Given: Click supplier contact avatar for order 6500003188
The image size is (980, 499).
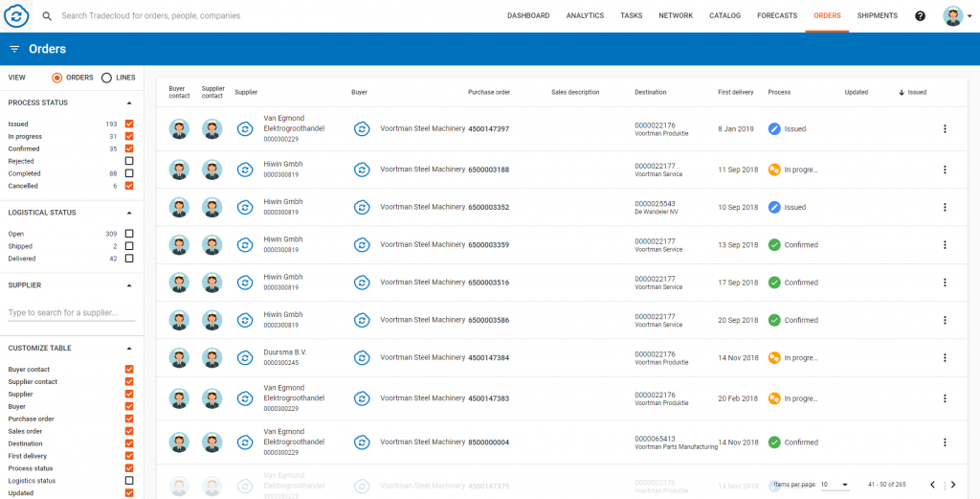Looking at the screenshot, I should 212,170.
